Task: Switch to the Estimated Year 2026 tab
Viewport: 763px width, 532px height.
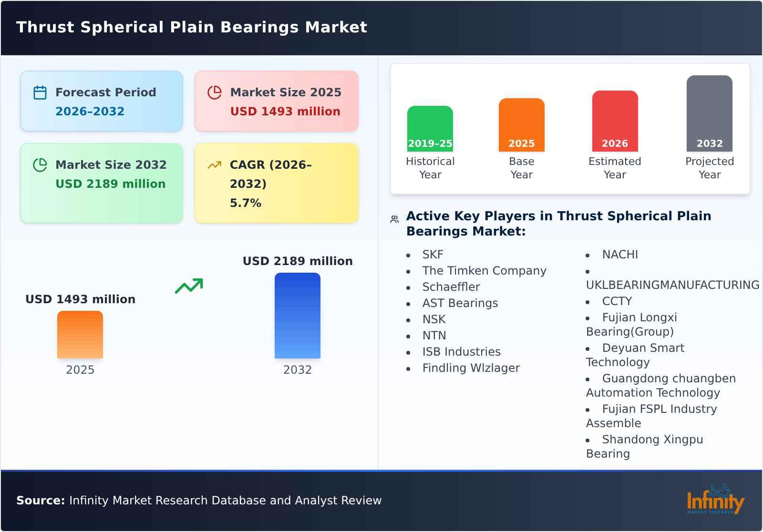Action: (615, 122)
